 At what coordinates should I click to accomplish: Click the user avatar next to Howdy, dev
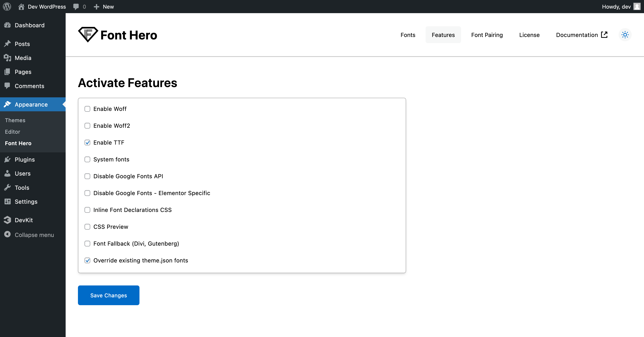point(637,7)
